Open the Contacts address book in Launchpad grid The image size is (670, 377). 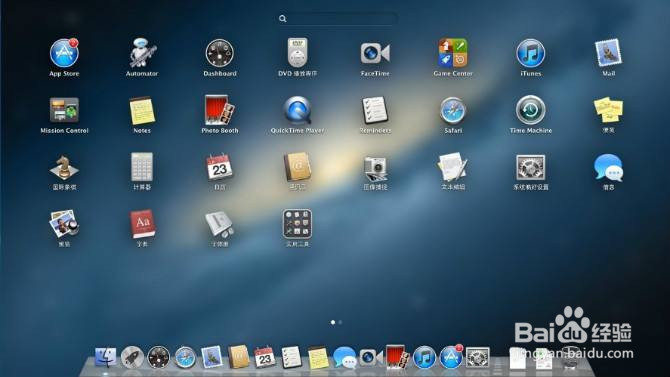coord(297,167)
